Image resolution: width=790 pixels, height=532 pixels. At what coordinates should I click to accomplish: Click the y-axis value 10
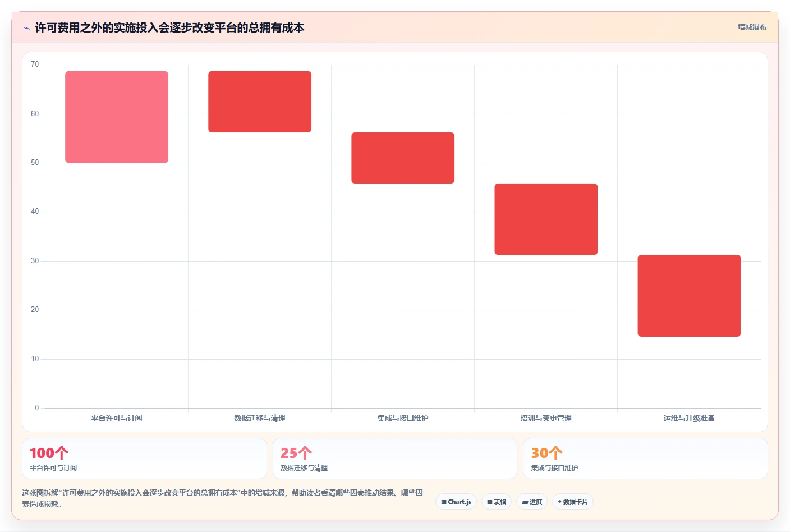[x=35, y=359]
